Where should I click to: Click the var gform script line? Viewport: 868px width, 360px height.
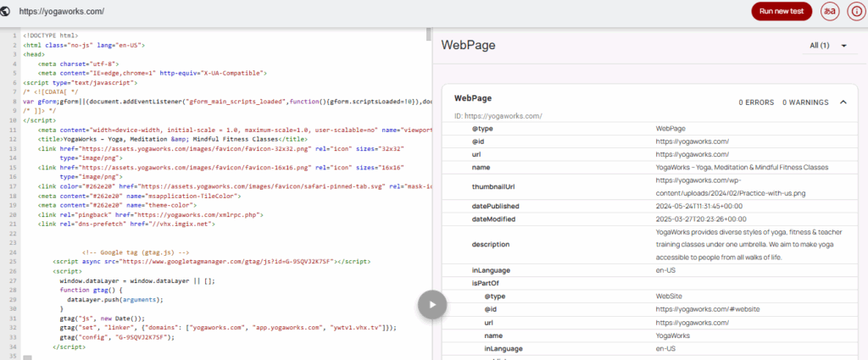click(227, 101)
